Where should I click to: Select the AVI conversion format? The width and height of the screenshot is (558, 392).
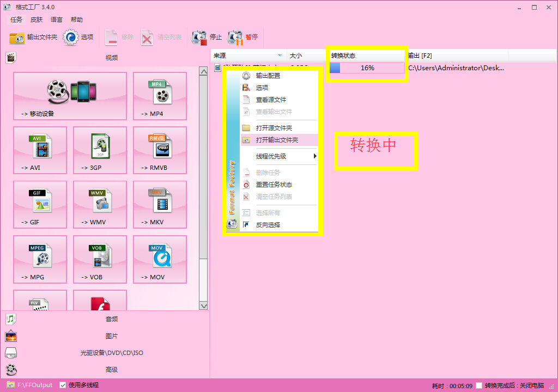click(40, 150)
